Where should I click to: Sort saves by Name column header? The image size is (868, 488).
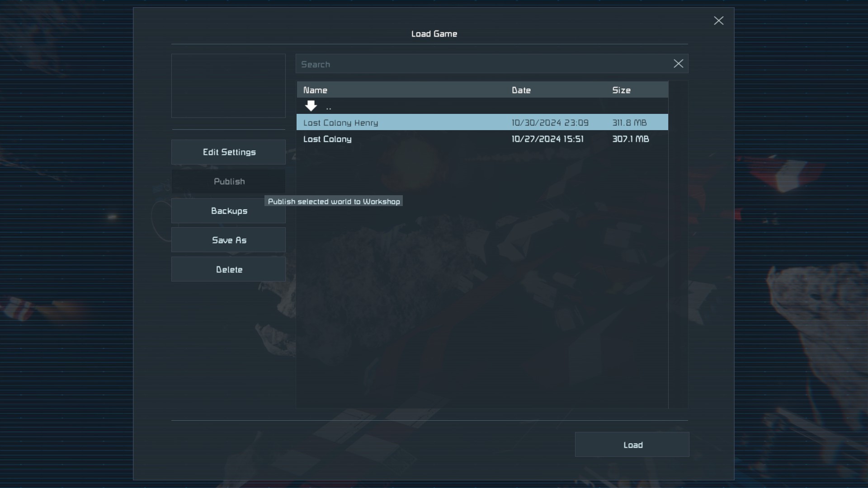coord(315,90)
